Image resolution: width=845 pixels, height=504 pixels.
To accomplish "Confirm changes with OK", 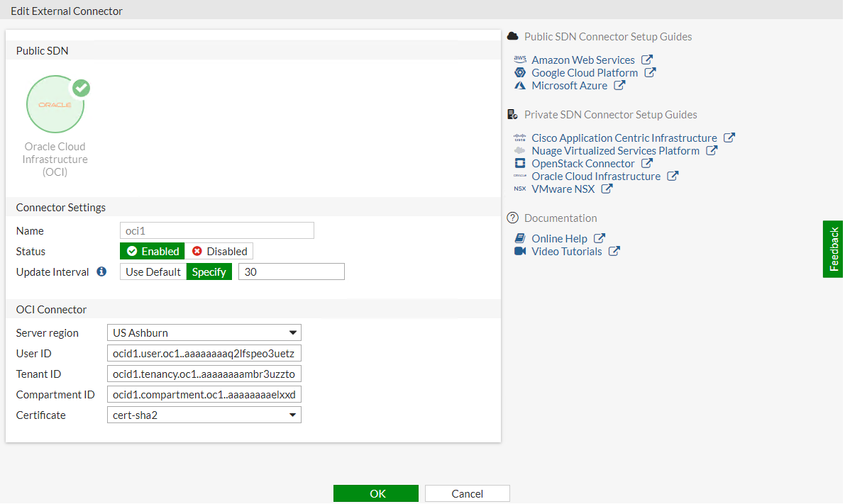I will pos(375,493).
